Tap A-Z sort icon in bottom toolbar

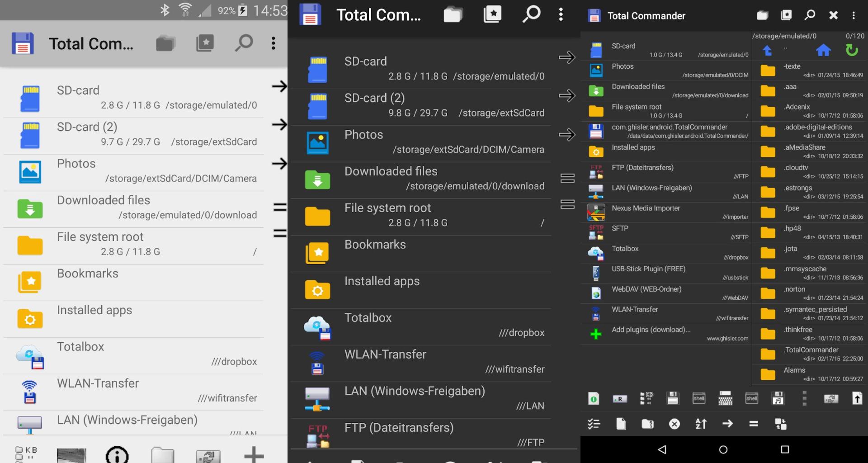(701, 424)
